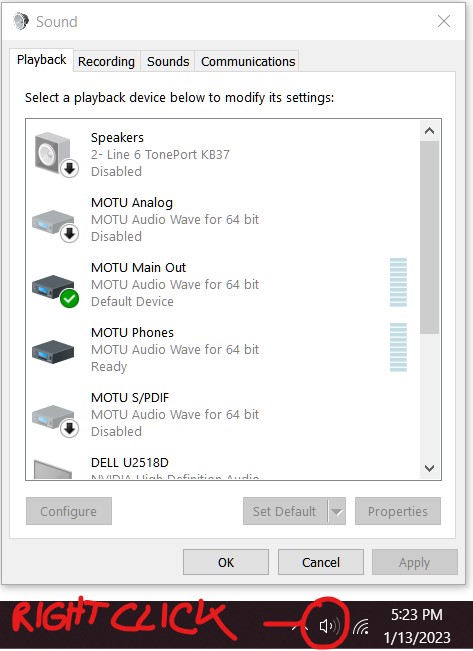Screen dimensions: 473x651
Task: Click the Cancel button
Action: (321, 562)
